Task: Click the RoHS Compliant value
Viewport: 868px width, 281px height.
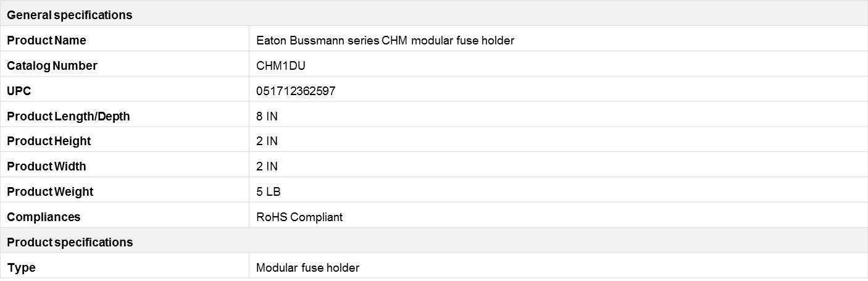Action: (299, 217)
